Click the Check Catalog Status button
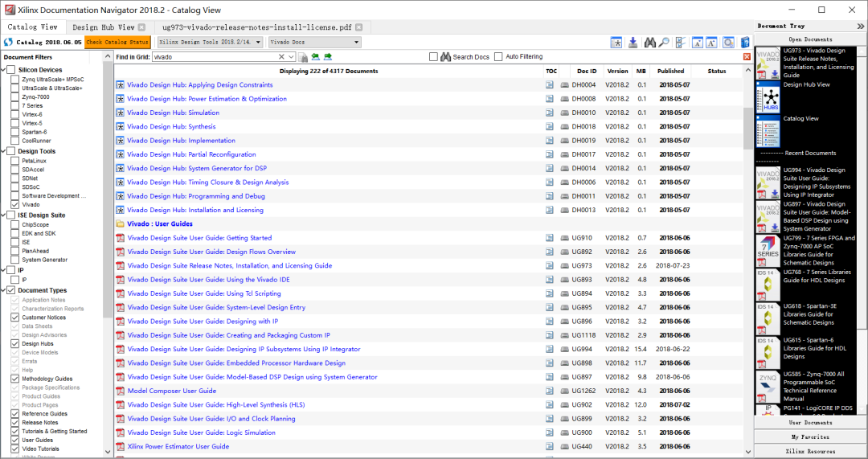The width and height of the screenshot is (868, 459). pos(117,42)
